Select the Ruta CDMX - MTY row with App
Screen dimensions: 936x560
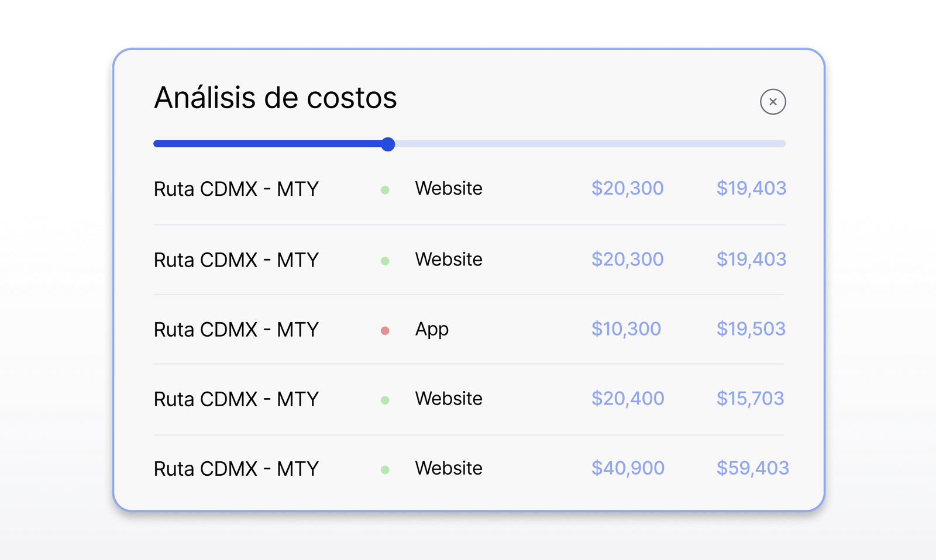469,330
